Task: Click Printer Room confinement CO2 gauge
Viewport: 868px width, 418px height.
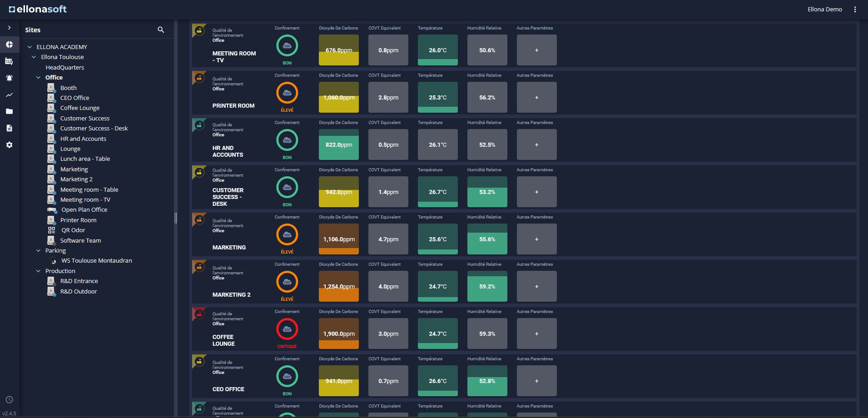Action: click(x=287, y=93)
